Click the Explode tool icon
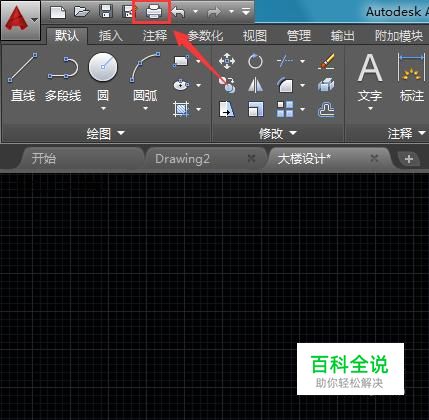This screenshot has height=420, width=429. coord(326,85)
